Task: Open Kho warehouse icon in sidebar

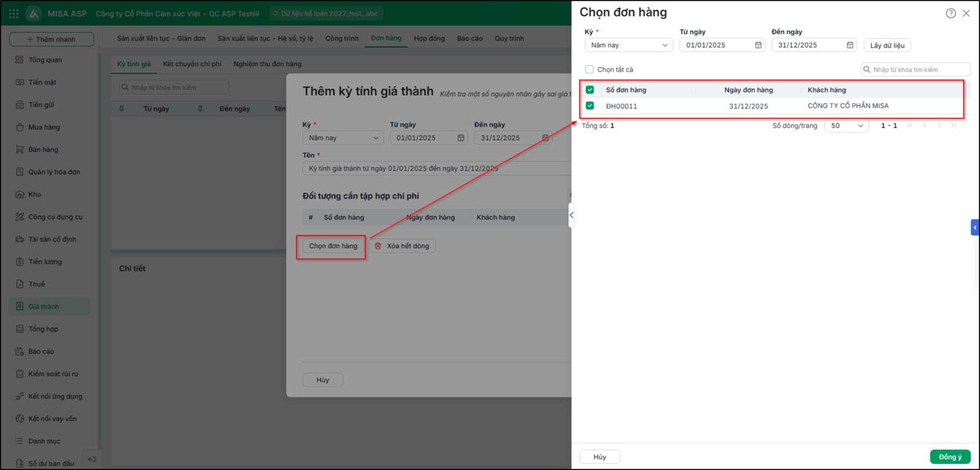Action: 20,195
